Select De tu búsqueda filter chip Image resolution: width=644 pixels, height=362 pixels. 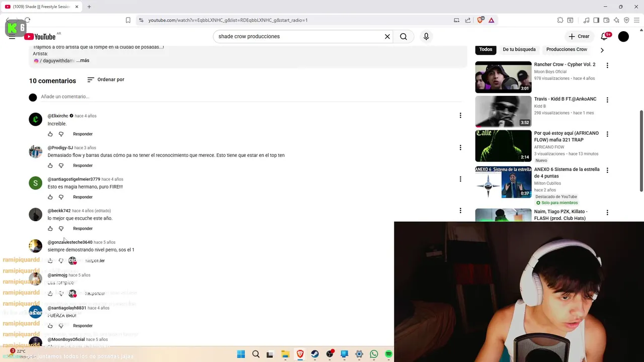coord(519,49)
